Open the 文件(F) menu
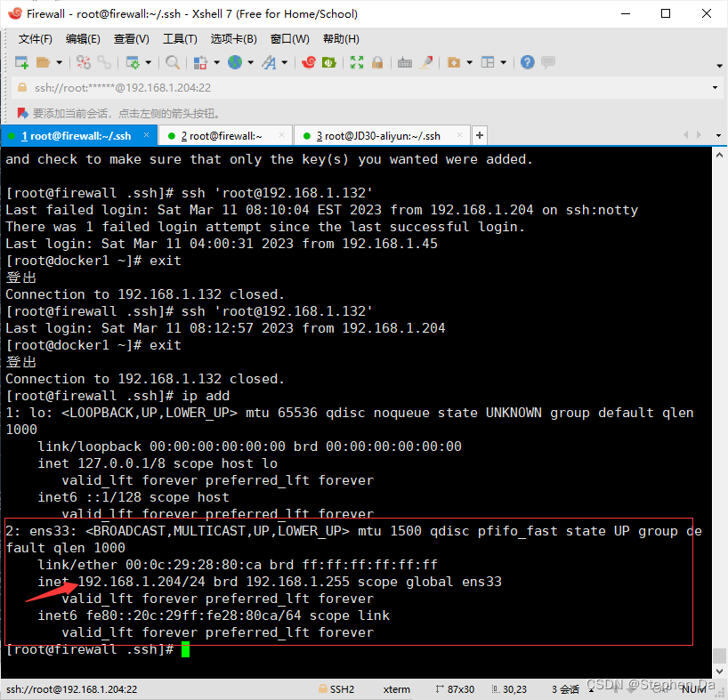The width and height of the screenshot is (728, 700). pyautogui.click(x=36, y=39)
